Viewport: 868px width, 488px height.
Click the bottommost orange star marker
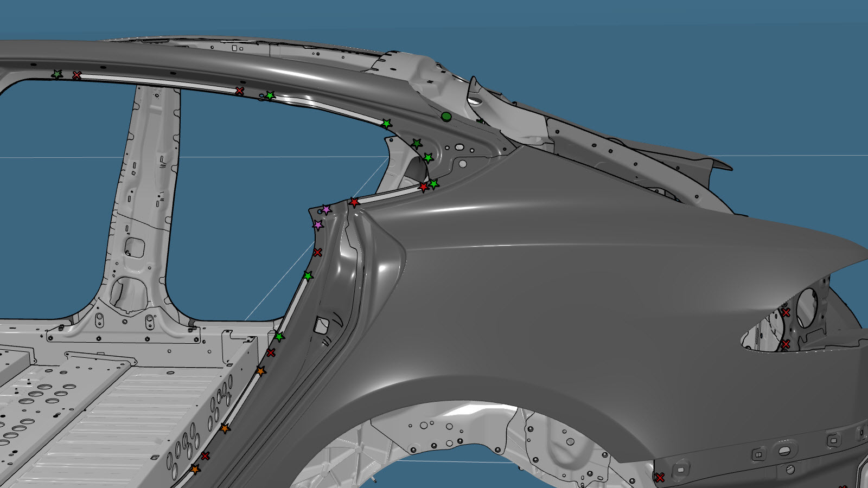(195, 469)
